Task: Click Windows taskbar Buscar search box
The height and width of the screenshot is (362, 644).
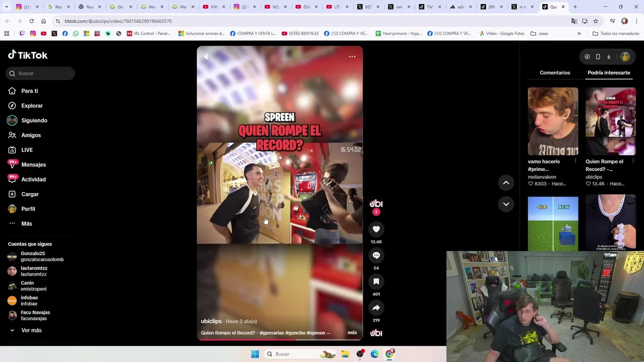Action: pos(300,354)
